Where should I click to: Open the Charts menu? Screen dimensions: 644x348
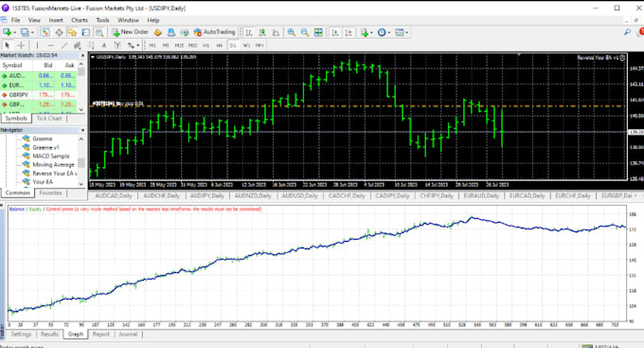(80, 20)
